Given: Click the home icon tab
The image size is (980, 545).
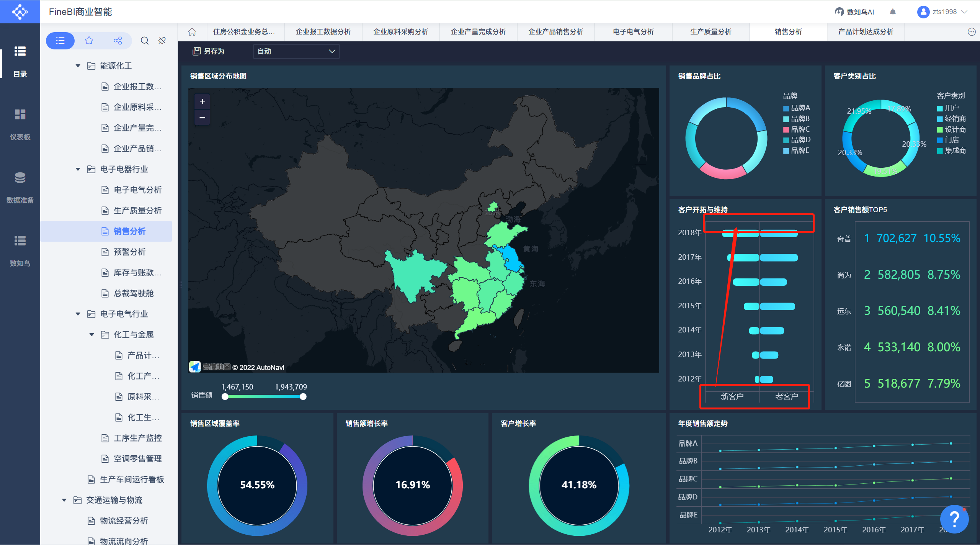Looking at the screenshot, I should click(192, 32).
